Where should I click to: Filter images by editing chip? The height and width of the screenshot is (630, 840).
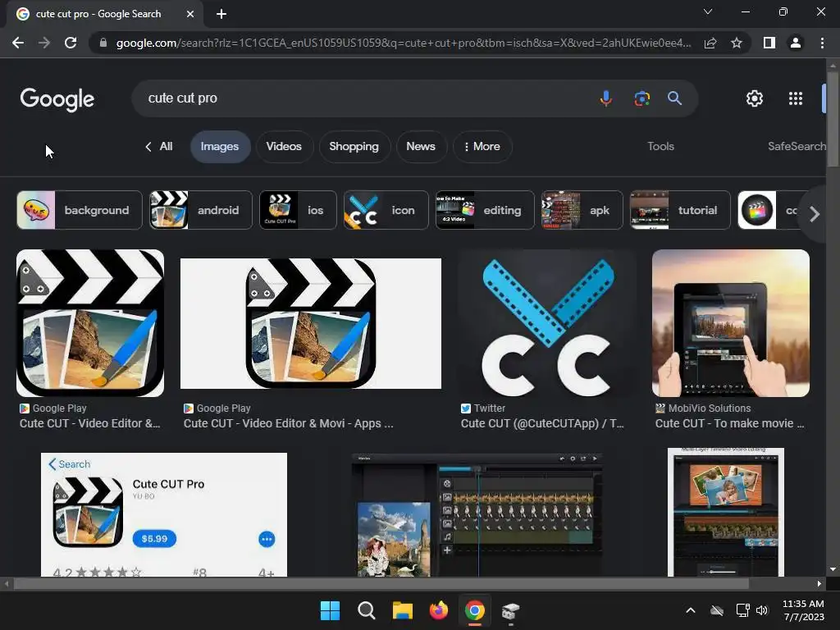pyautogui.click(x=485, y=210)
